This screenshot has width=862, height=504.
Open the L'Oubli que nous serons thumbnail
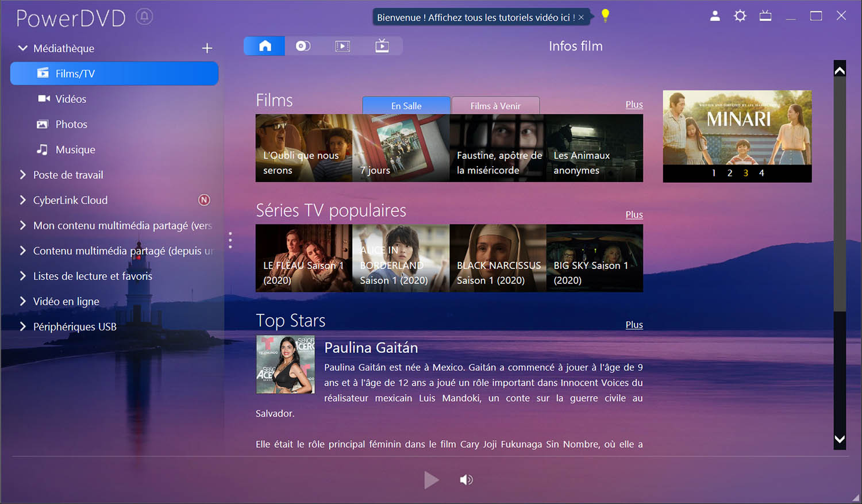[x=304, y=148]
